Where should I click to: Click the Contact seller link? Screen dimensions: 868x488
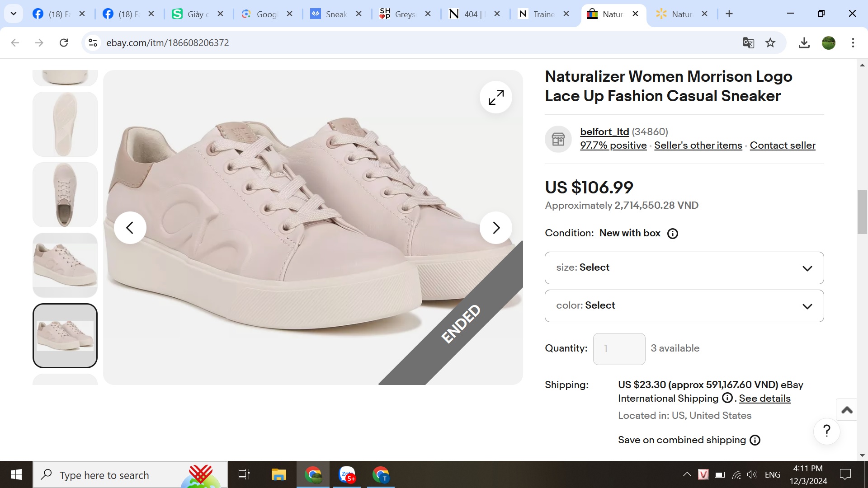click(x=783, y=145)
